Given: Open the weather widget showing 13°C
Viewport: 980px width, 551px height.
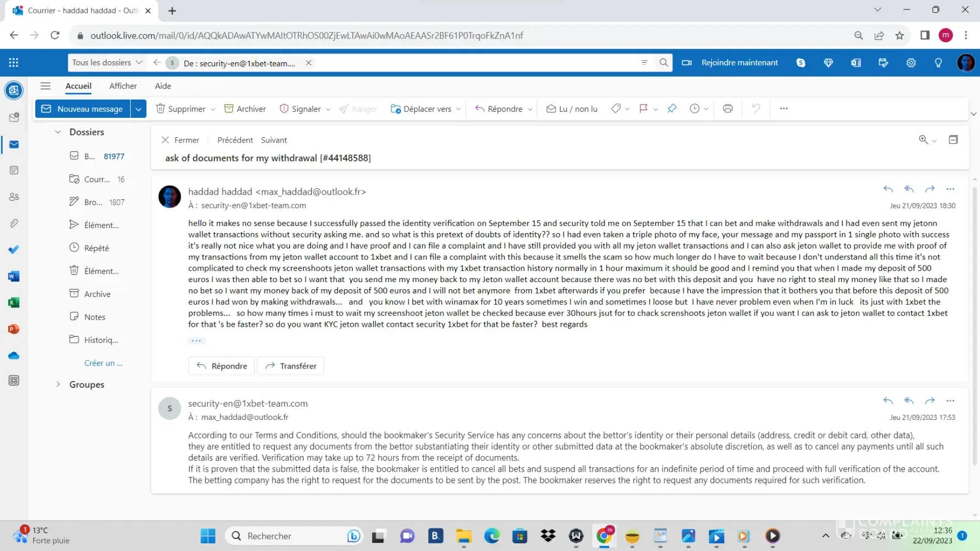Looking at the screenshot, I should click(41, 535).
